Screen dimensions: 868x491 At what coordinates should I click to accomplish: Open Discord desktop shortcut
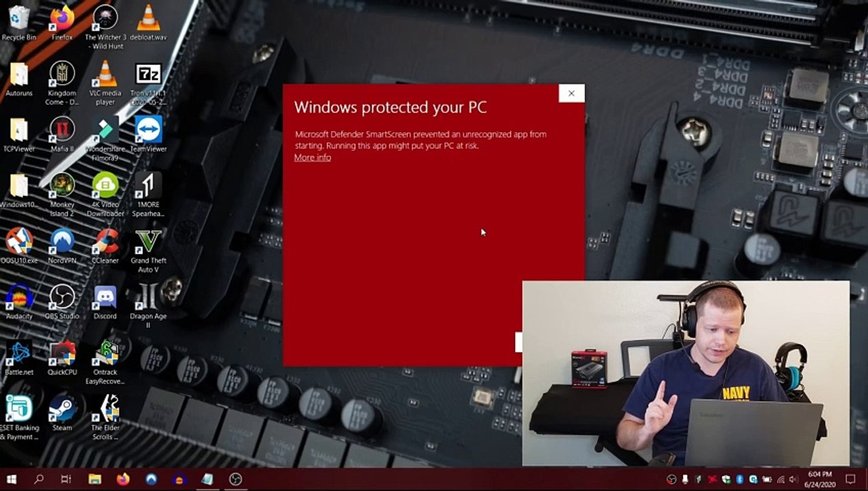tap(105, 303)
